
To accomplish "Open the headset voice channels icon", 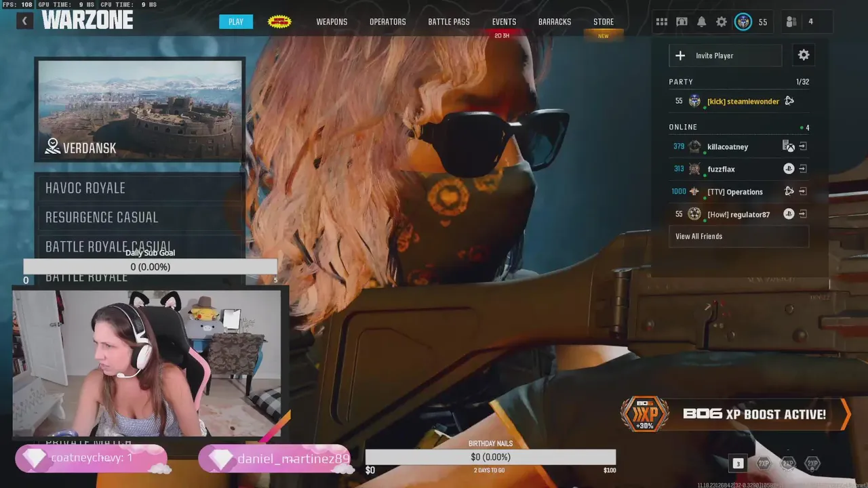I will pyautogui.click(x=682, y=22).
